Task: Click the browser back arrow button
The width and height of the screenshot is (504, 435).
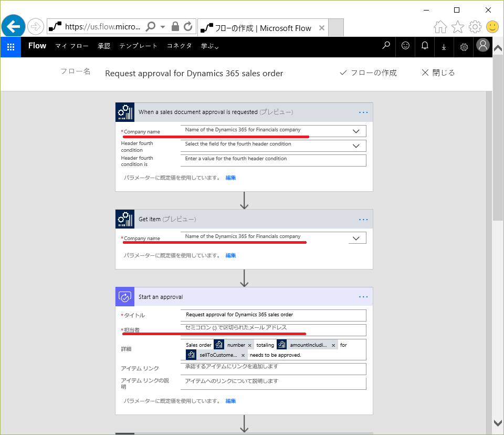Action: 13,26
